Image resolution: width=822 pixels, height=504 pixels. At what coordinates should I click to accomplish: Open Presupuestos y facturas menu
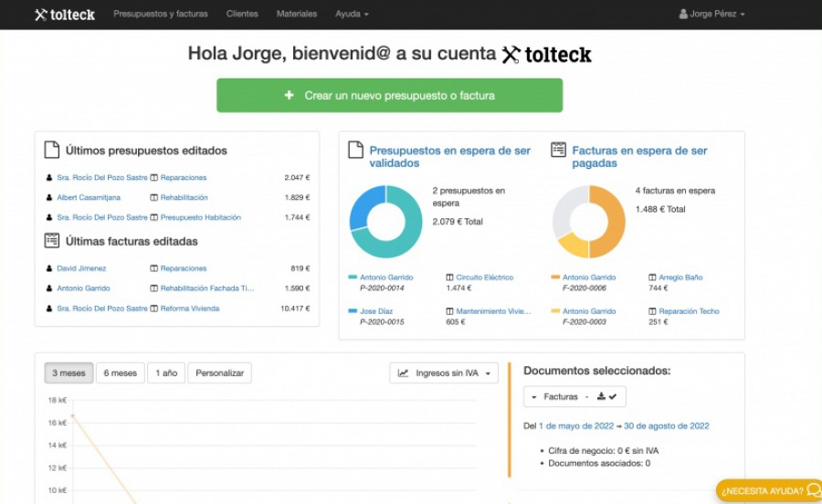pos(161,14)
